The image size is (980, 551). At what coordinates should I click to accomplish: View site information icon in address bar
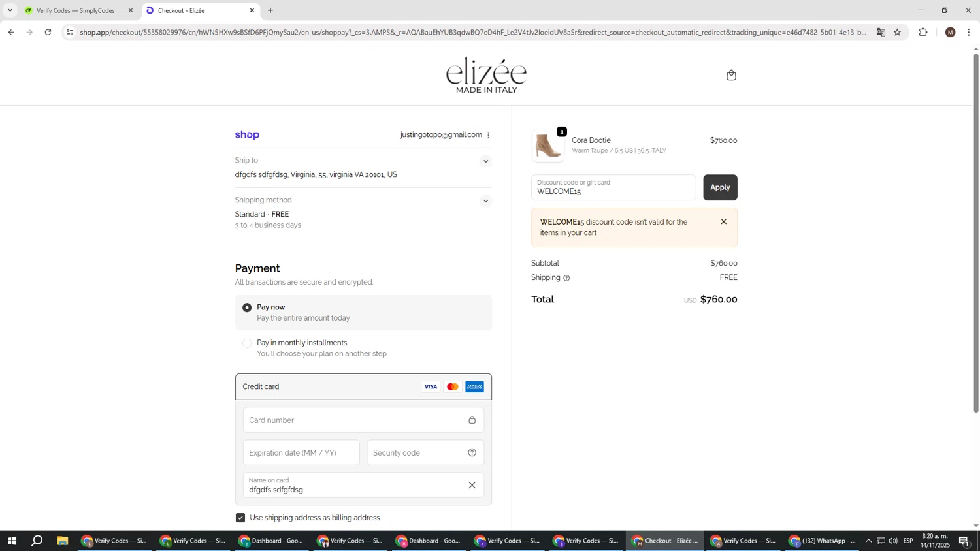70,32
